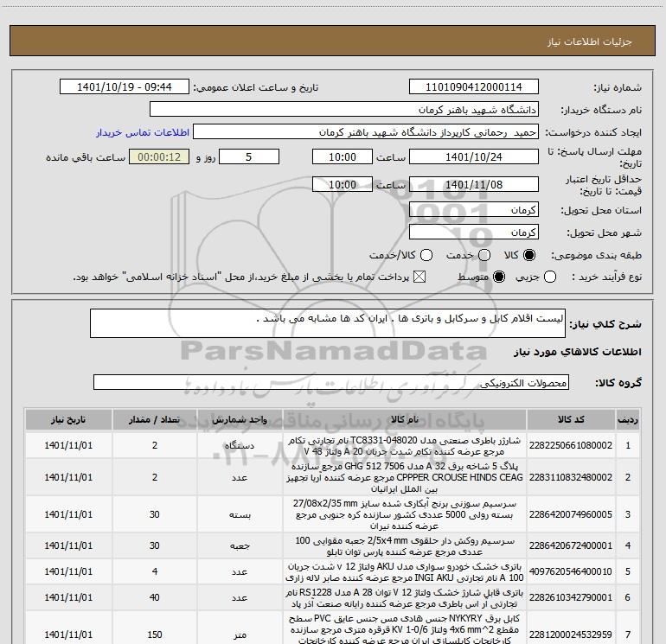Click unit 'دستگاه' in row 1
This screenshot has height=644, width=666.
[x=240, y=446]
